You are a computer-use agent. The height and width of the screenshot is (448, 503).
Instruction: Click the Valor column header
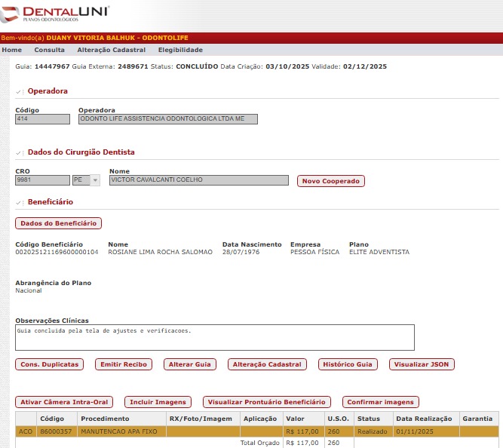click(303, 419)
